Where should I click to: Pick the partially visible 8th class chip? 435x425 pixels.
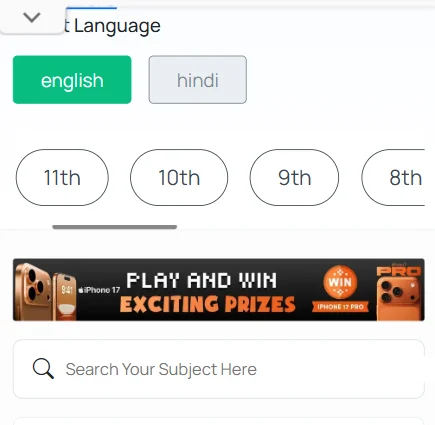tap(393, 177)
